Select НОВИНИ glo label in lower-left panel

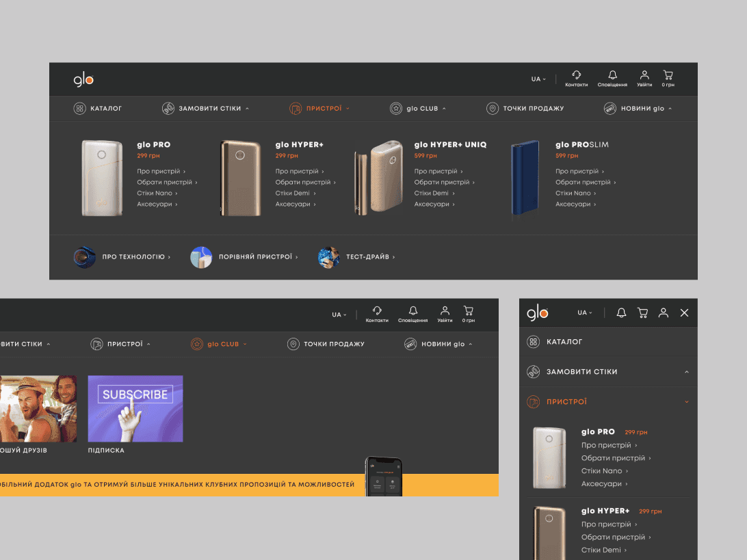443,344
